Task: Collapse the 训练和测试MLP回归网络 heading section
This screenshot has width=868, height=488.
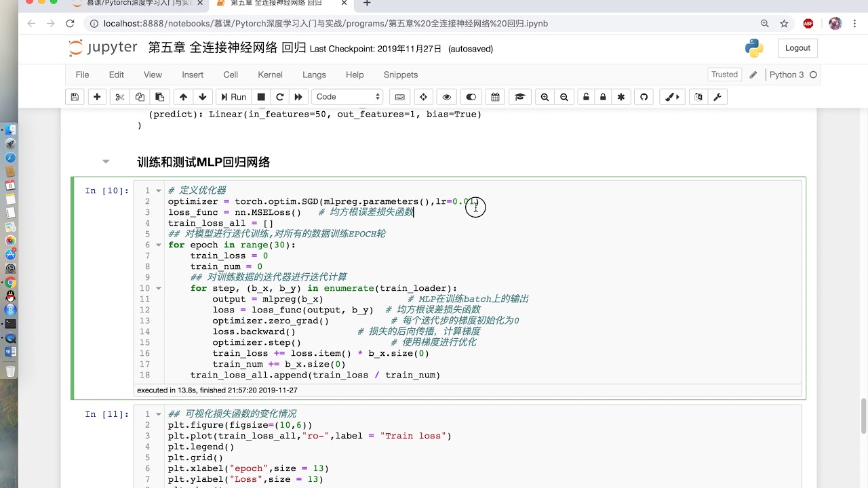Action: 106,162
